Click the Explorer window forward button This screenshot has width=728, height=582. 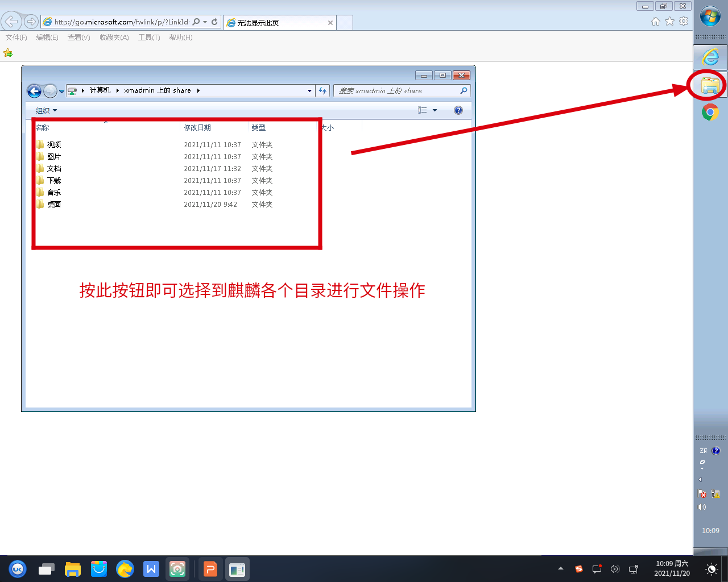pos(50,91)
